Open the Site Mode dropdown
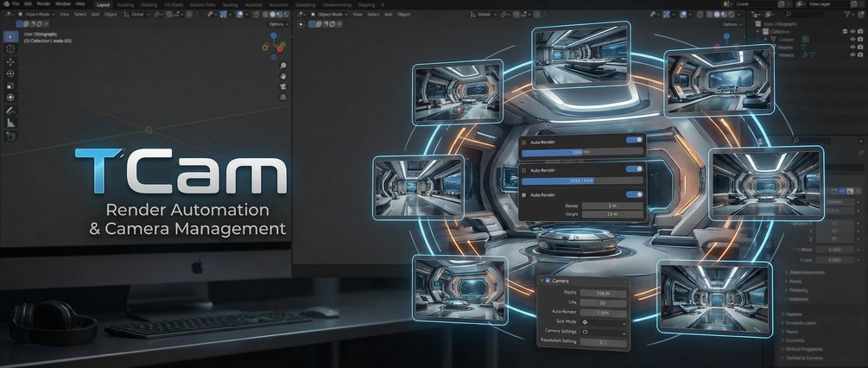Viewport: 868px width, 368px height. (604, 321)
